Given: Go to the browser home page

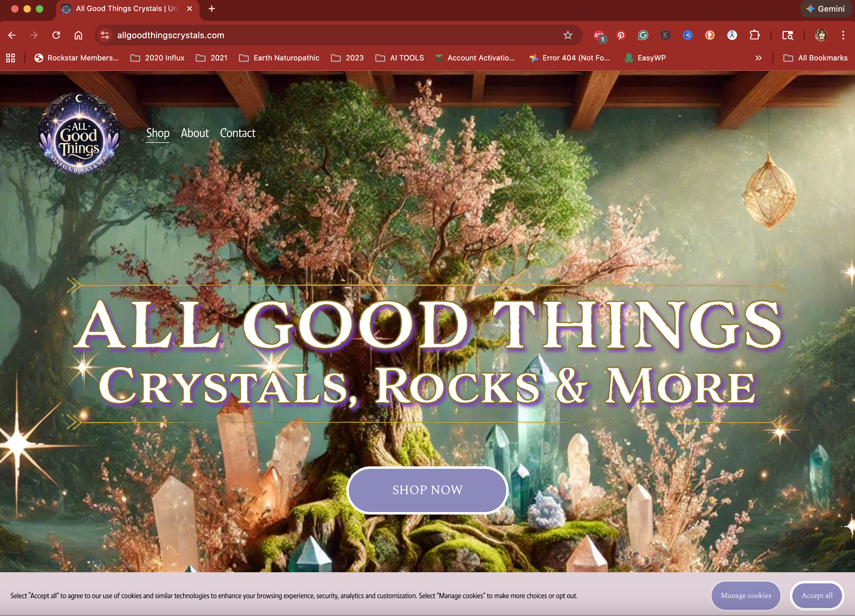Looking at the screenshot, I should click(x=78, y=36).
